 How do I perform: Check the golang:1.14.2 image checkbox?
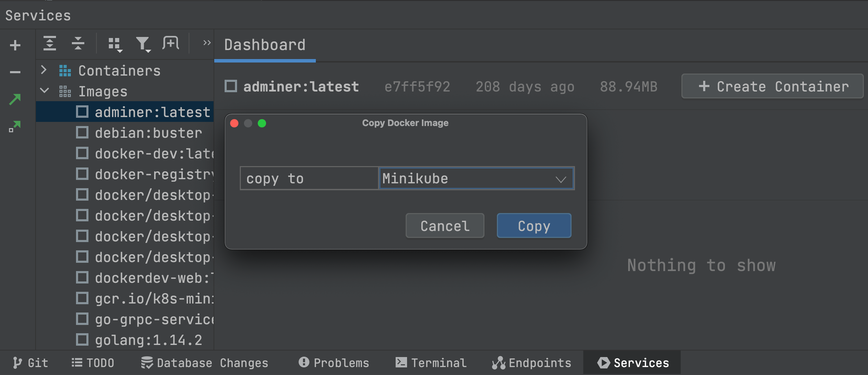tap(82, 340)
